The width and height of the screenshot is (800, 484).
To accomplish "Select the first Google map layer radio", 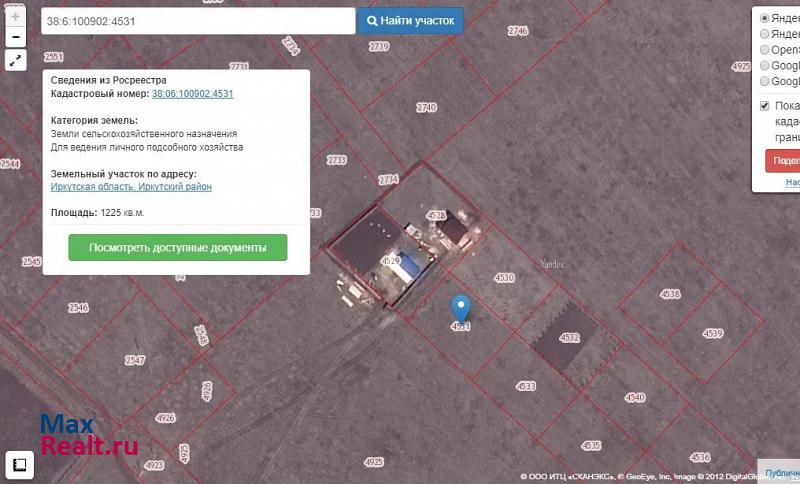I will click(x=765, y=66).
